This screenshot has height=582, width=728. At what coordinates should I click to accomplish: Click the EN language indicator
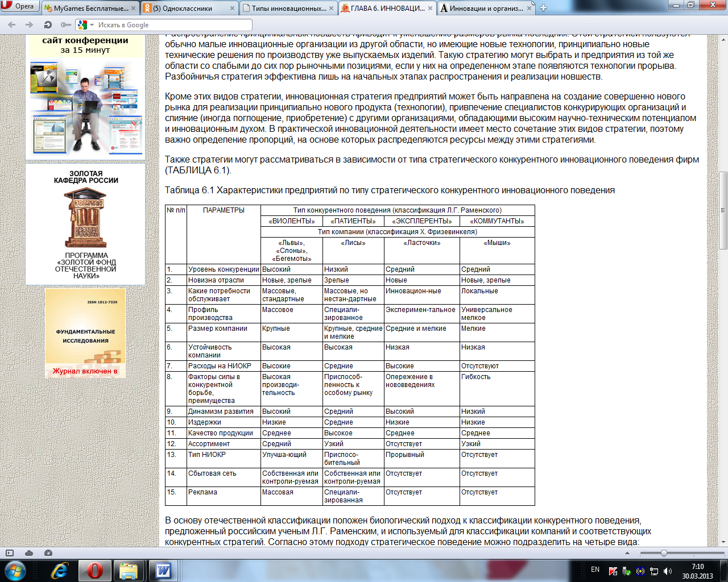click(595, 569)
